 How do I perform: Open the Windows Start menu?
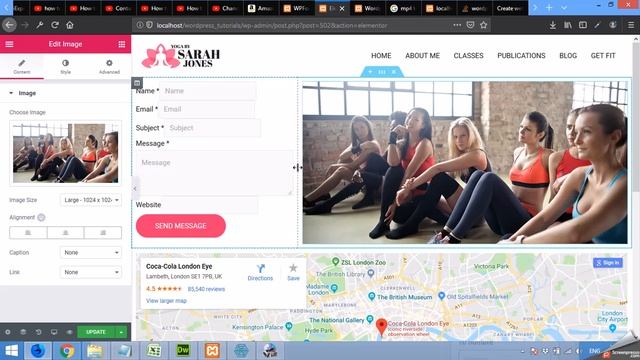click(x=11, y=351)
